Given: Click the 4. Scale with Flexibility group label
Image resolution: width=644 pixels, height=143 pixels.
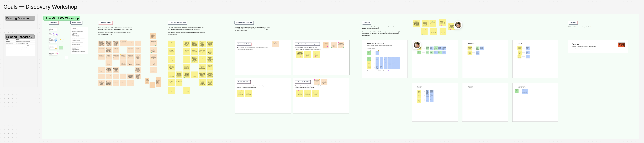Looking at the screenshot, I should click(303, 82).
